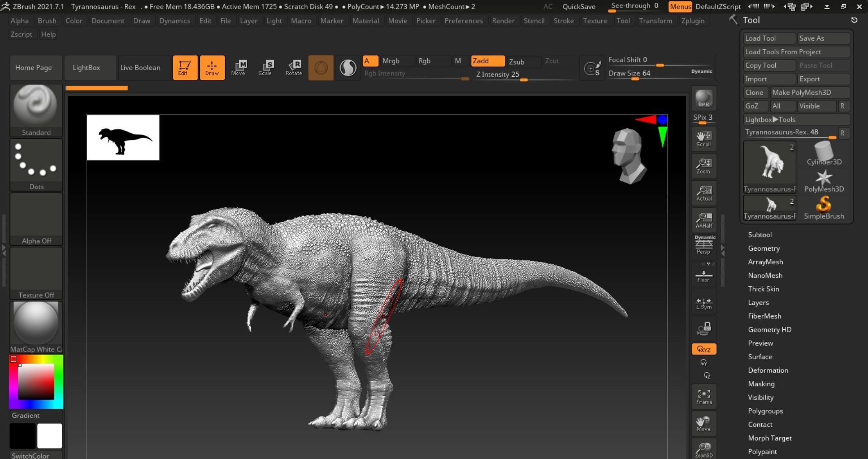Click the Move view icon in right shelf
The width and height of the screenshot is (868, 459).
(x=704, y=424)
